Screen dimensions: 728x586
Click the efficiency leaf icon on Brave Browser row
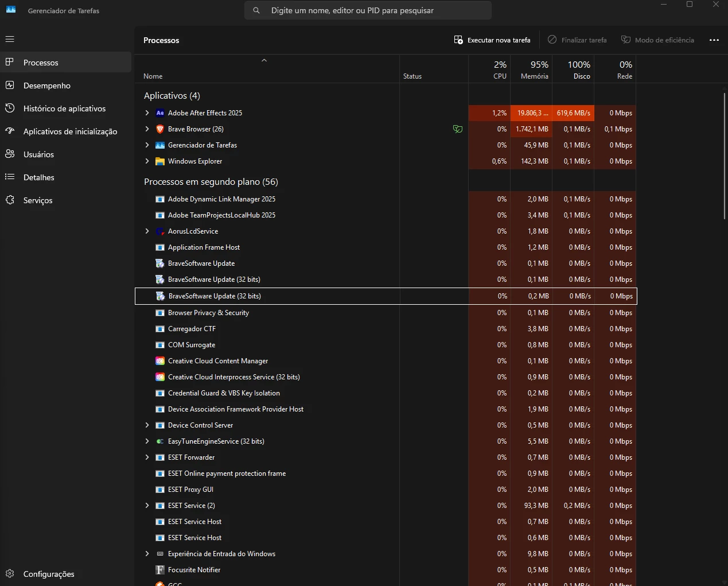click(457, 129)
